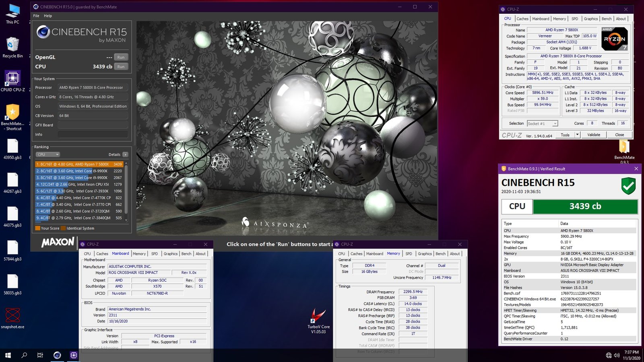644x362 pixels.
Task: Open the File menu in Cinebench
Action: pos(36,16)
